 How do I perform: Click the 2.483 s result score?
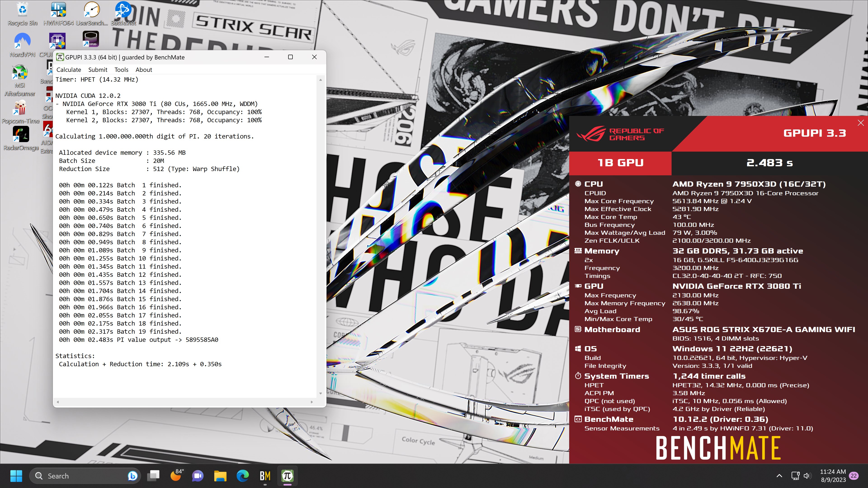pos(770,163)
